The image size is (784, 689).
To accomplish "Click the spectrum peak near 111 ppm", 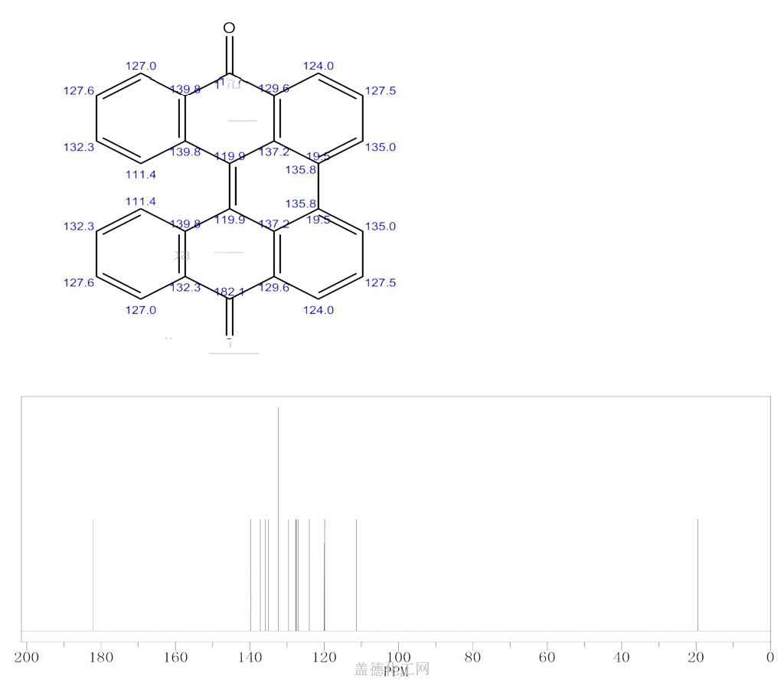I will point(357,574).
